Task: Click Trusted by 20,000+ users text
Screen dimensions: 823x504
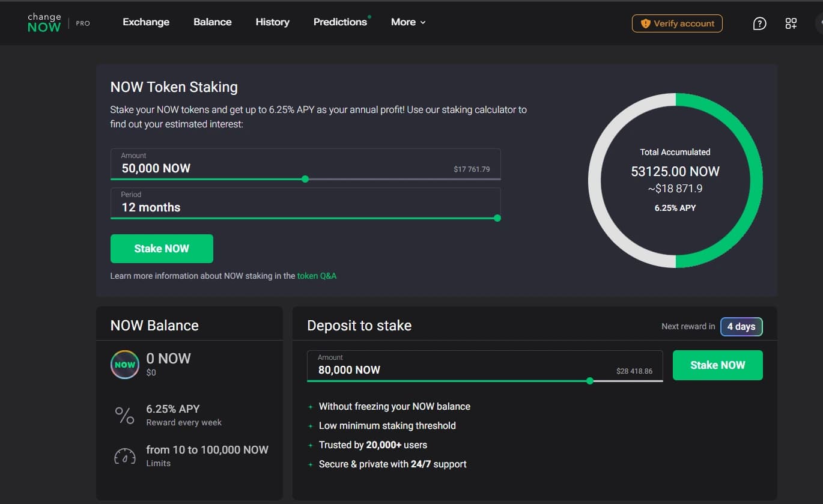Action: click(x=373, y=445)
